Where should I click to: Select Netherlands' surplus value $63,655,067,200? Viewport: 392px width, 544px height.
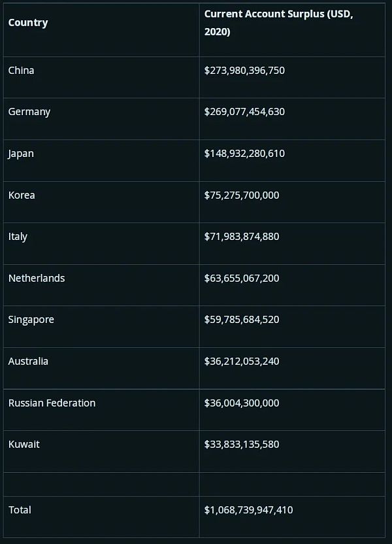[242, 278]
